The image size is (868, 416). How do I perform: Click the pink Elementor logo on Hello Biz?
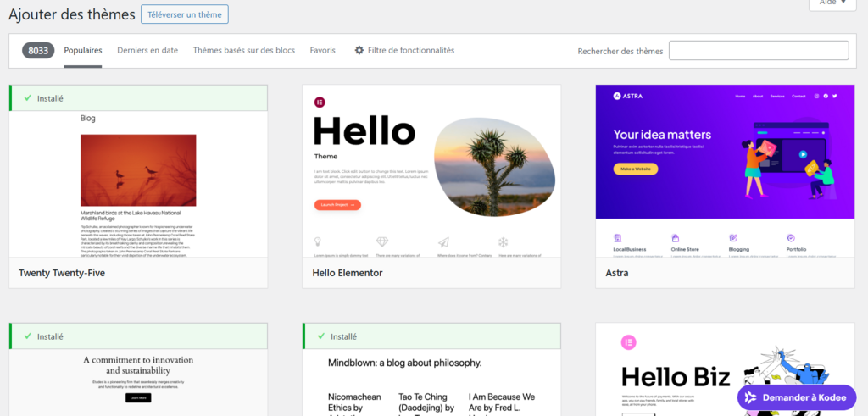click(x=628, y=342)
